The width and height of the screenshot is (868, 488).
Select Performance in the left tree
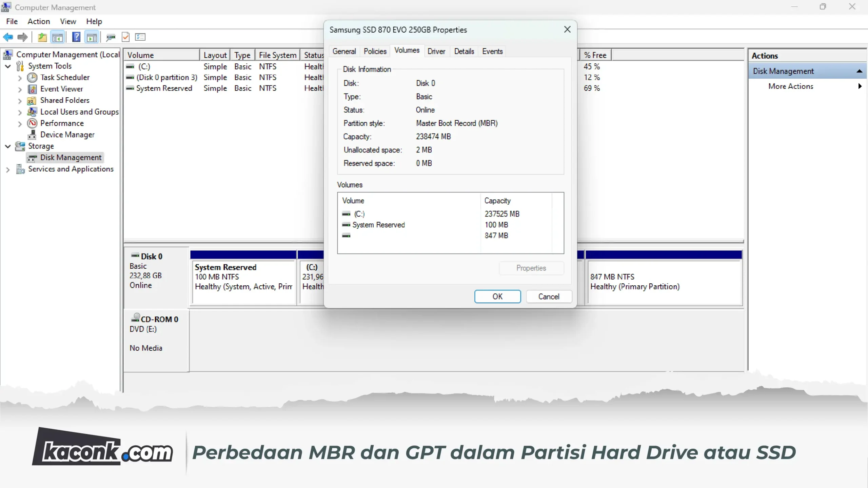pos(62,123)
